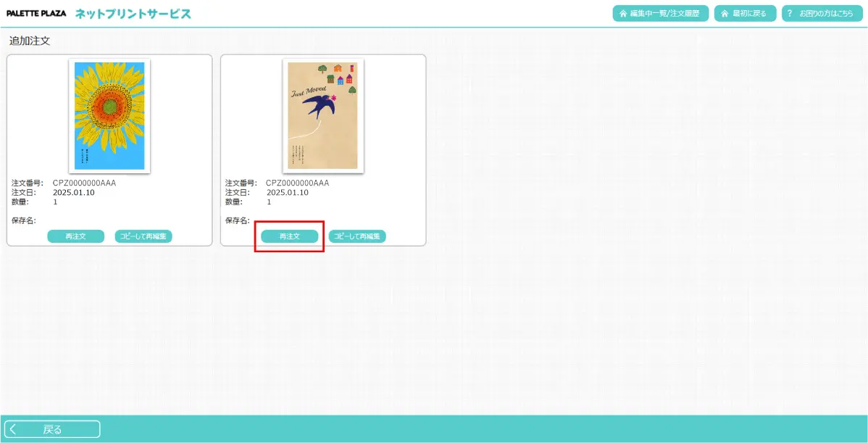Click the ネットプリントサービス title text

pyautogui.click(x=133, y=14)
